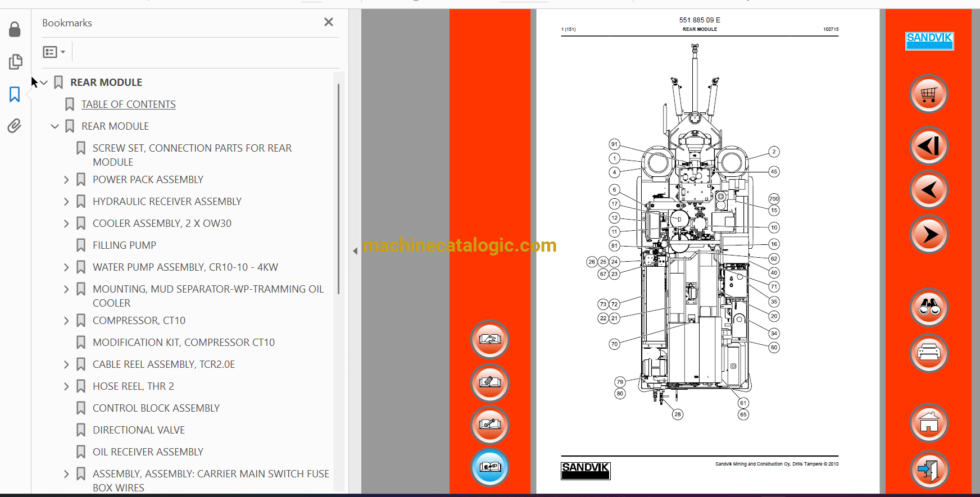The image size is (980, 497).
Task: Click callout number 700 in the diagram
Action: coord(774,199)
